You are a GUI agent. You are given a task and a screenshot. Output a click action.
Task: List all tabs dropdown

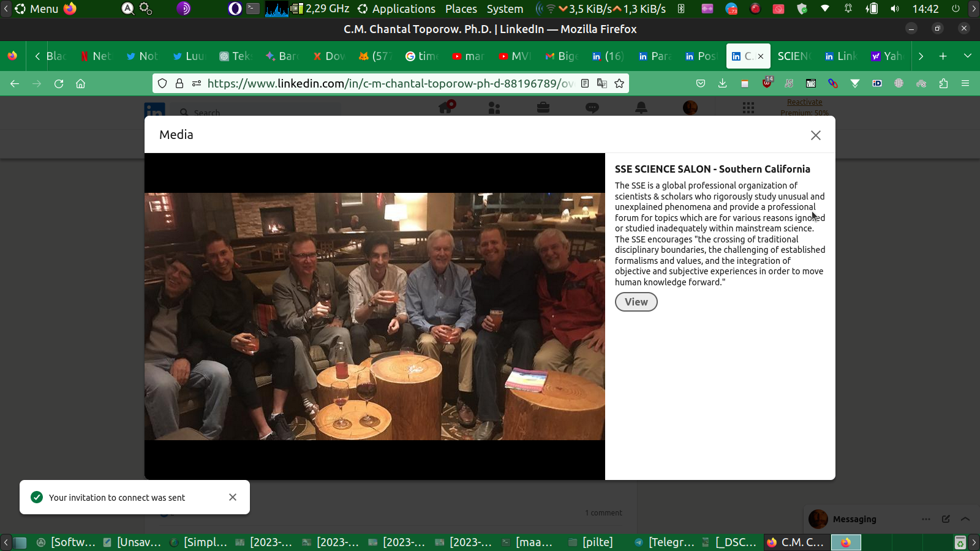968,56
